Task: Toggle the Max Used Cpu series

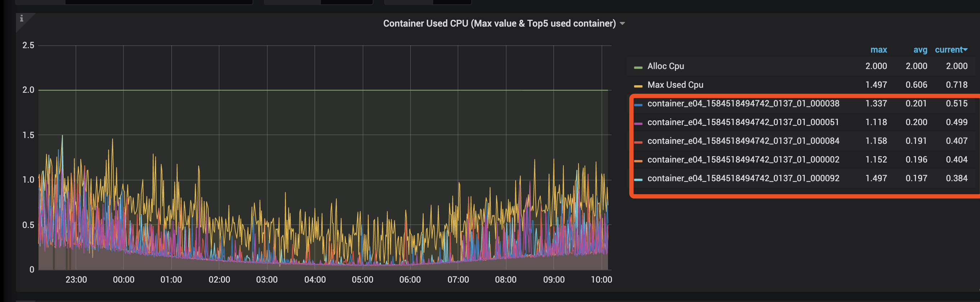Action: coord(675,85)
